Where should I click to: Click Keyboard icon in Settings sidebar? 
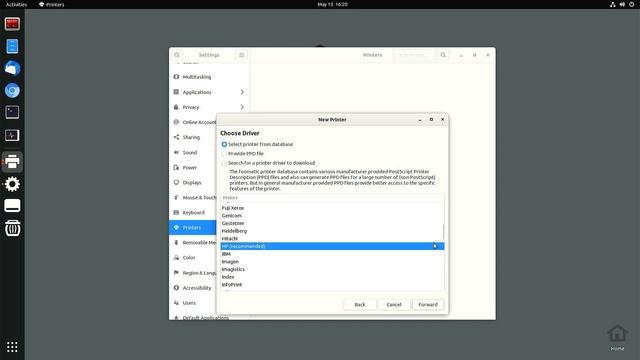tap(176, 212)
